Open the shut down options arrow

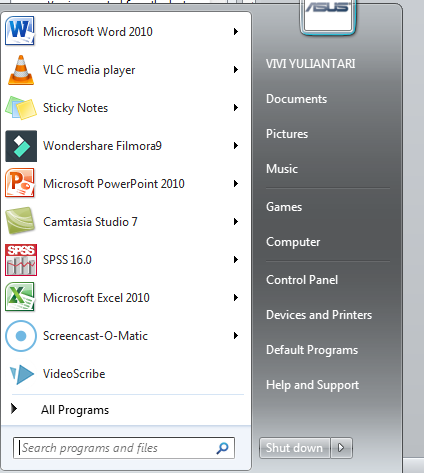click(341, 448)
